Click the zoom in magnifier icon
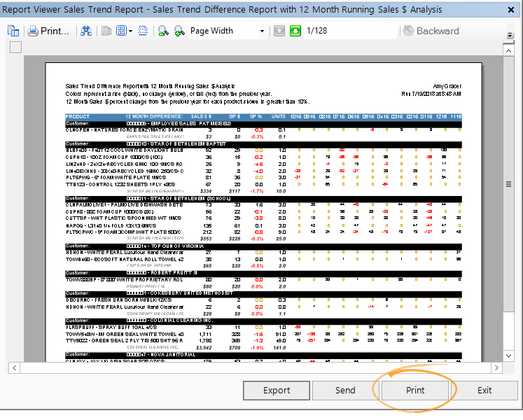The image size is (523, 420). coord(179,31)
